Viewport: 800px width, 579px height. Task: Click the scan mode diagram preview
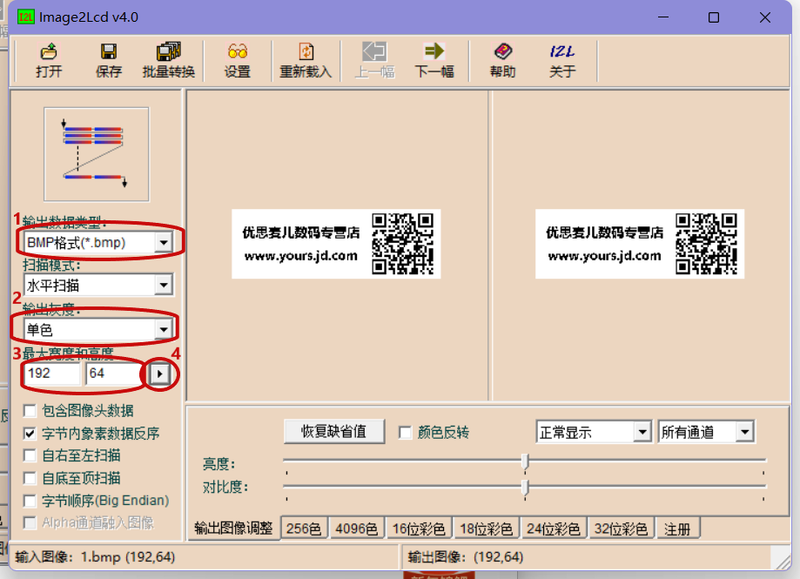click(96, 154)
